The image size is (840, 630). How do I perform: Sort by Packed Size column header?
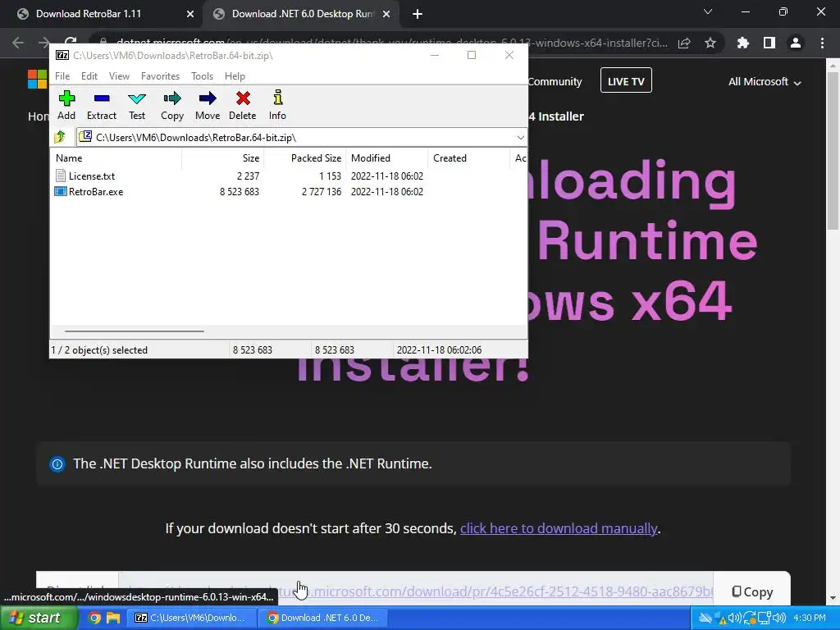[x=305, y=158]
